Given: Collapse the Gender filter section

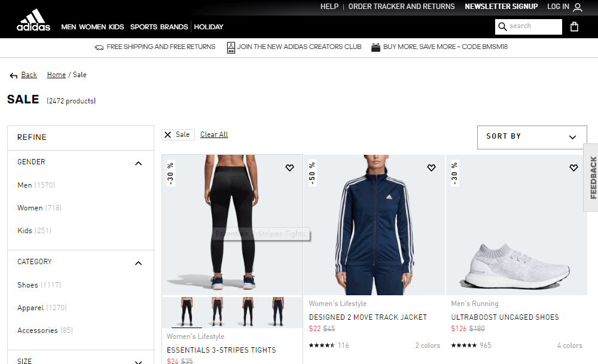Looking at the screenshot, I should pos(139,164).
